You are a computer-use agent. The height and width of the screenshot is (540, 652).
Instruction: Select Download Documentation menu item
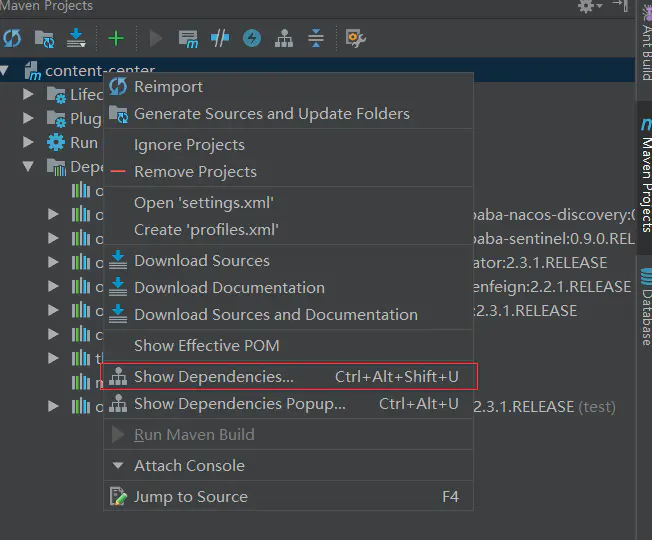click(288, 288)
